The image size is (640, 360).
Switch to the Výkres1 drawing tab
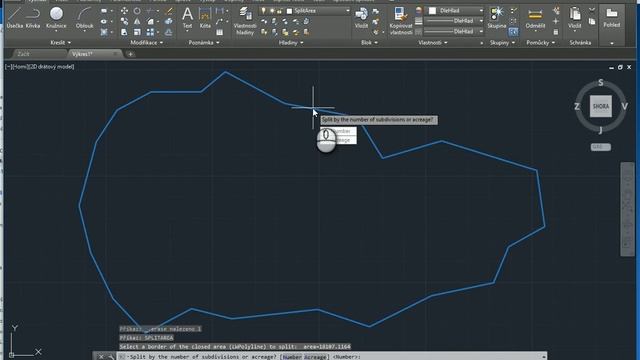pyautogui.click(x=82, y=53)
